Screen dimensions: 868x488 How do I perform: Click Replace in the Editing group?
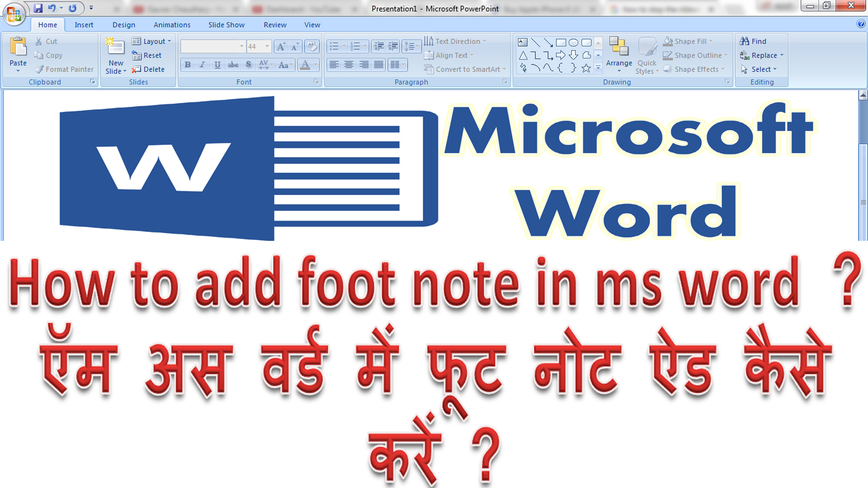pyautogui.click(x=761, y=55)
